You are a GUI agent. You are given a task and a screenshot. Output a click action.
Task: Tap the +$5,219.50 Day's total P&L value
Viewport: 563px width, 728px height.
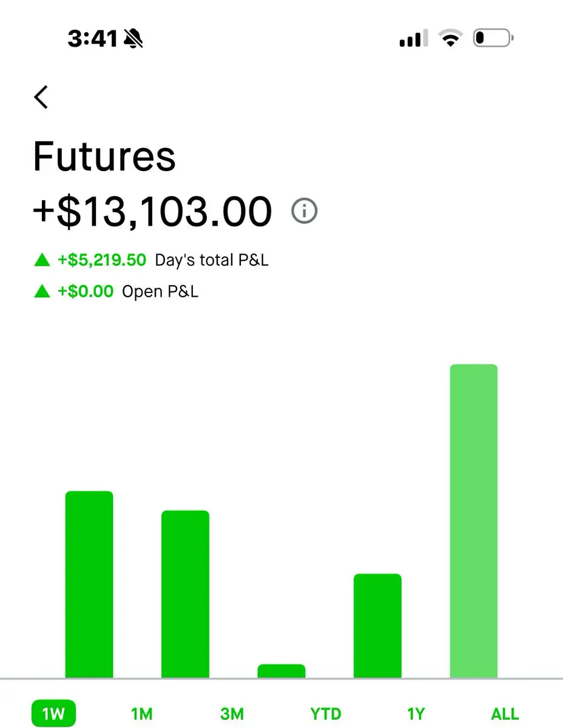click(x=102, y=260)
